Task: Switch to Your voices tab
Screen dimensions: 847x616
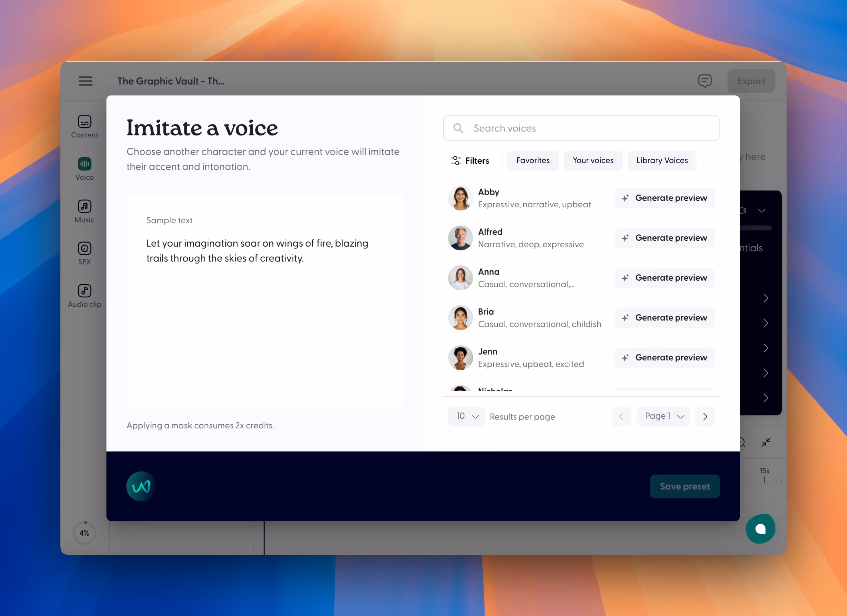Action: tap(593, 161)
